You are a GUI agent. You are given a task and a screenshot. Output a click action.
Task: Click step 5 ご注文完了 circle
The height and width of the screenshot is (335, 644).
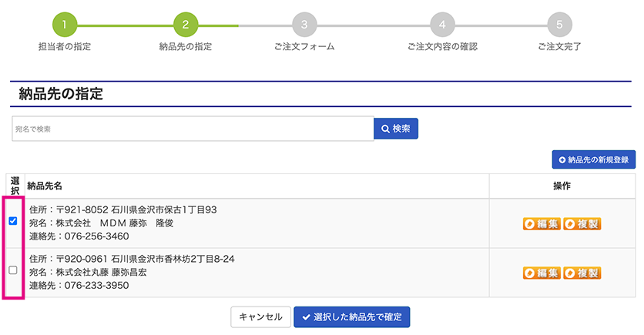(x=559, y=25)
